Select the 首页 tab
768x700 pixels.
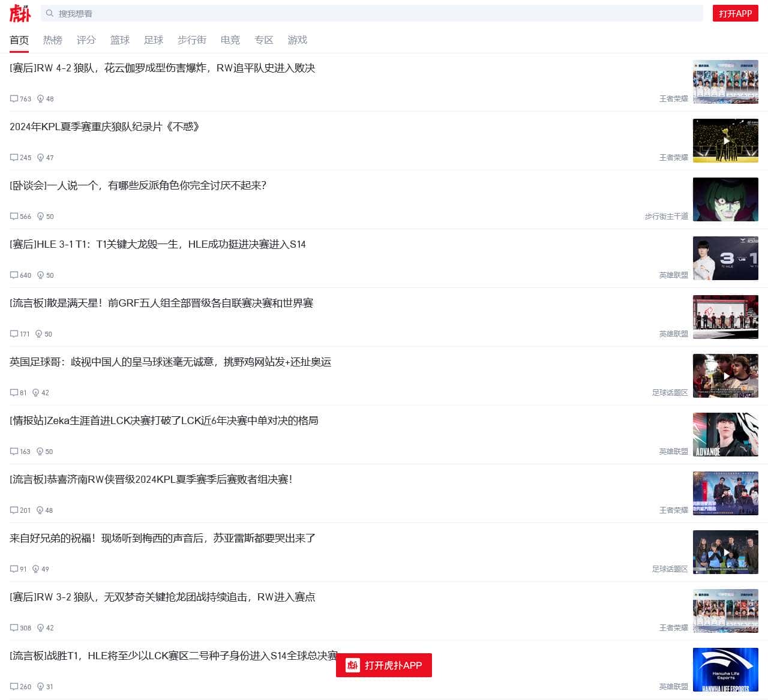tap(19, 40)
